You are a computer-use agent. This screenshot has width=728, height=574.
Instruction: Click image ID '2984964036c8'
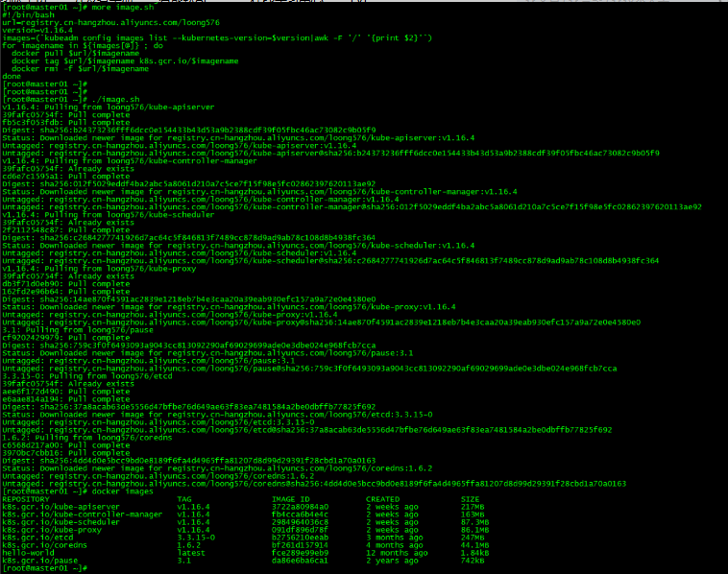point(300,522)
